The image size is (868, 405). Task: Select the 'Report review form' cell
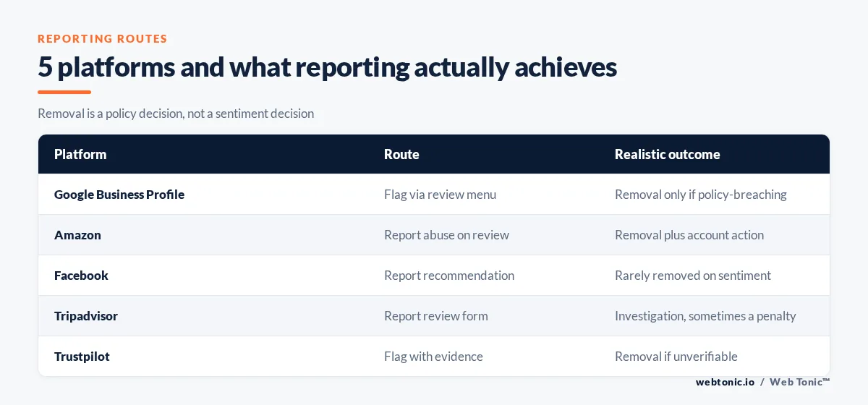tap(435, 316)
